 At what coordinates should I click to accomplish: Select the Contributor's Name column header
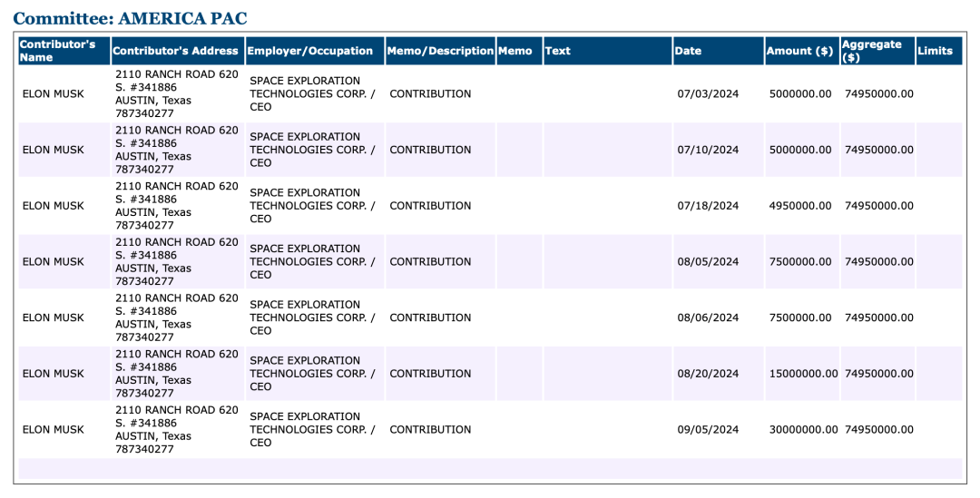pyautogui.click(x=57, y=51)
